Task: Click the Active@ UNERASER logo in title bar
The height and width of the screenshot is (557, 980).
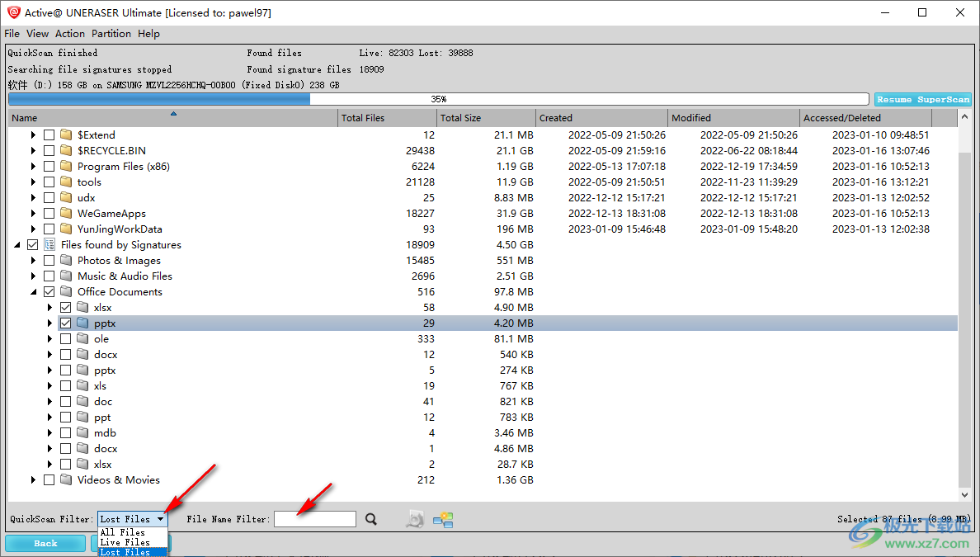Action: (x=13, y=12)
